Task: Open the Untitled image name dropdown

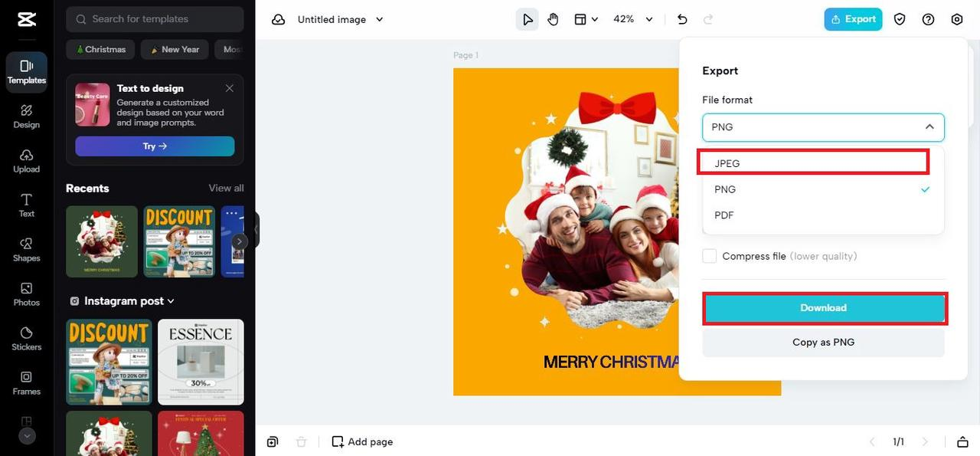Action: pos(341,19)
